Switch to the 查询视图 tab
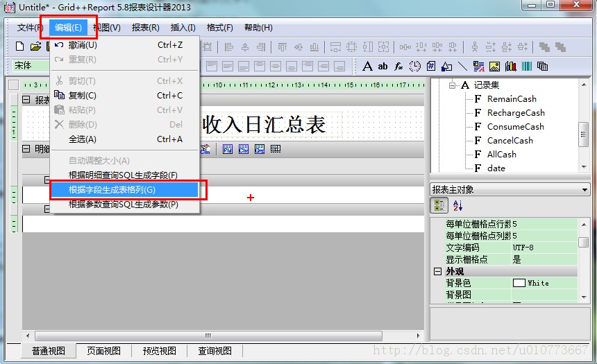The width and height of the screenshot is (597, 364). coord(215,351)
